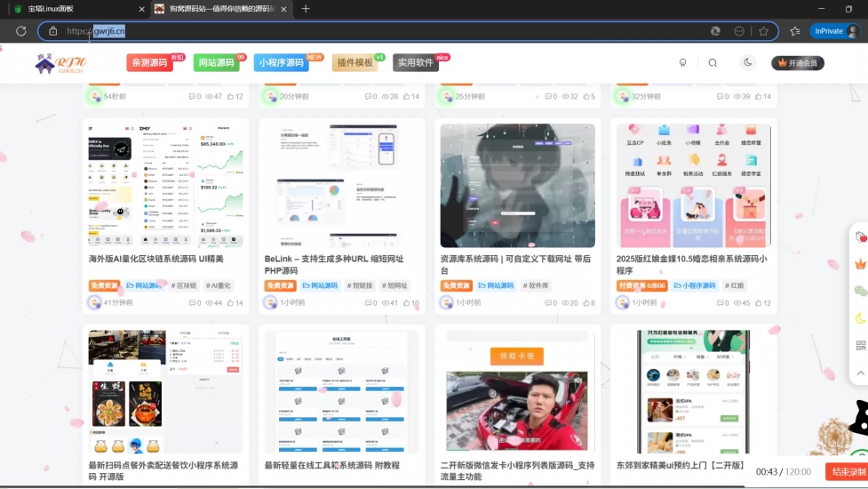Click comment icon on 32分钟前 card
Viewport: 868px width, 489px height.
[x=721, y=96]
